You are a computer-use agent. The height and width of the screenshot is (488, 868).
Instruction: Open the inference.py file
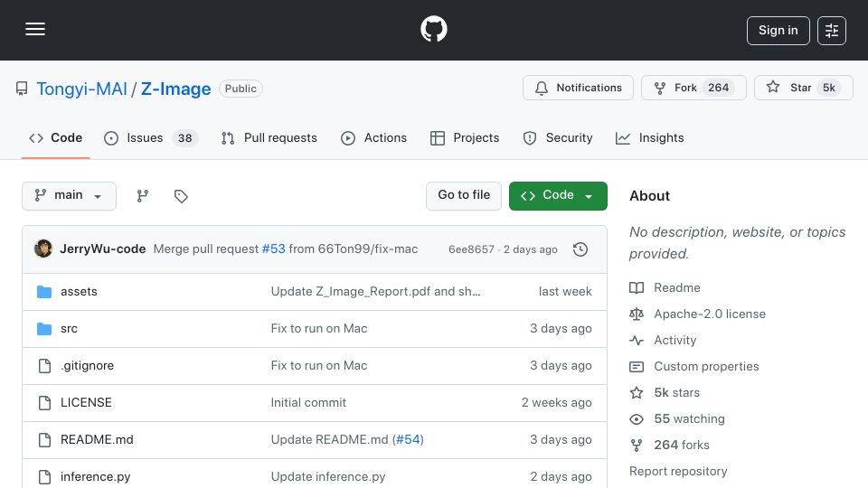click(x=95, y=477)
